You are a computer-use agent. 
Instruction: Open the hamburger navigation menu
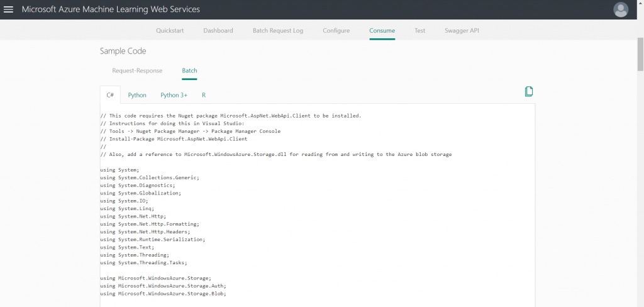pyautogui.click(x=8, y=9)
